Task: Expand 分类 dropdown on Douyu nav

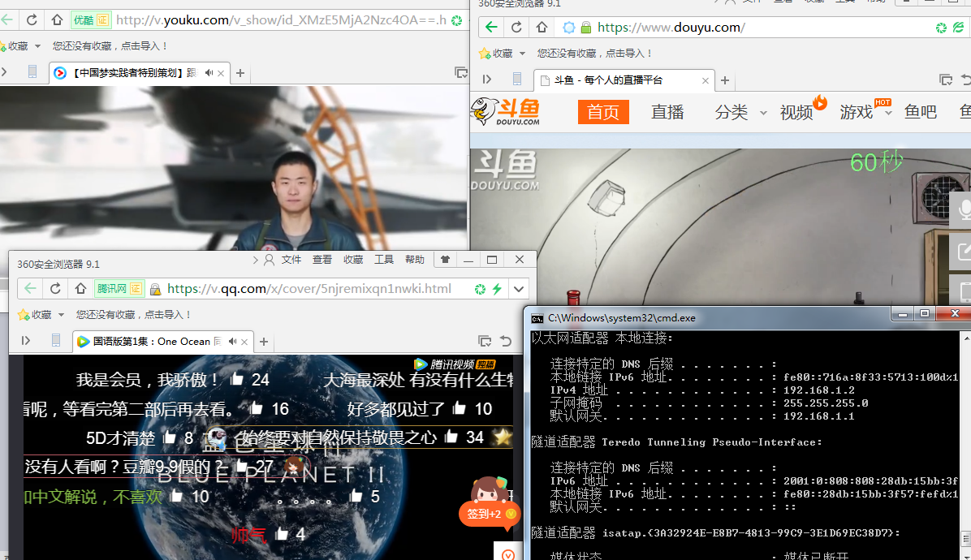Action: tap(763, 113)
